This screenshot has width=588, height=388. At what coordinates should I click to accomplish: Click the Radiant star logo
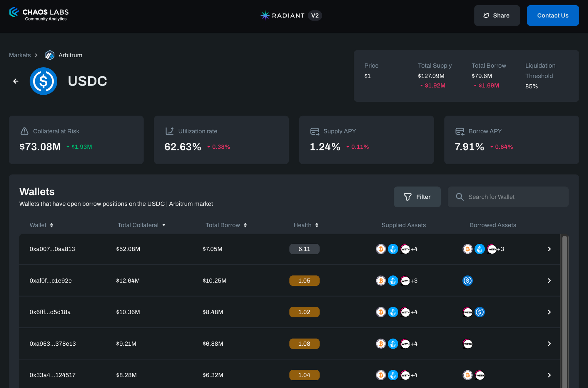click(x=265, y=15)
